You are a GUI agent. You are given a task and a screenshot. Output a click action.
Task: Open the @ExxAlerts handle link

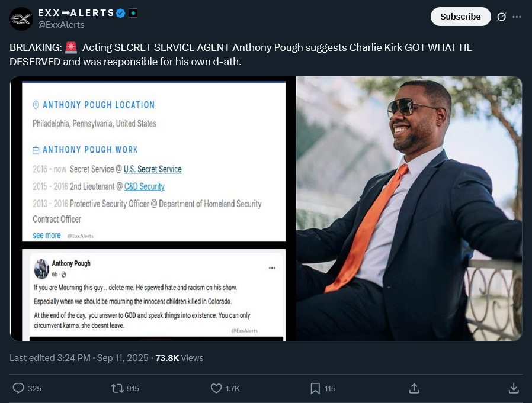point(61,25)
